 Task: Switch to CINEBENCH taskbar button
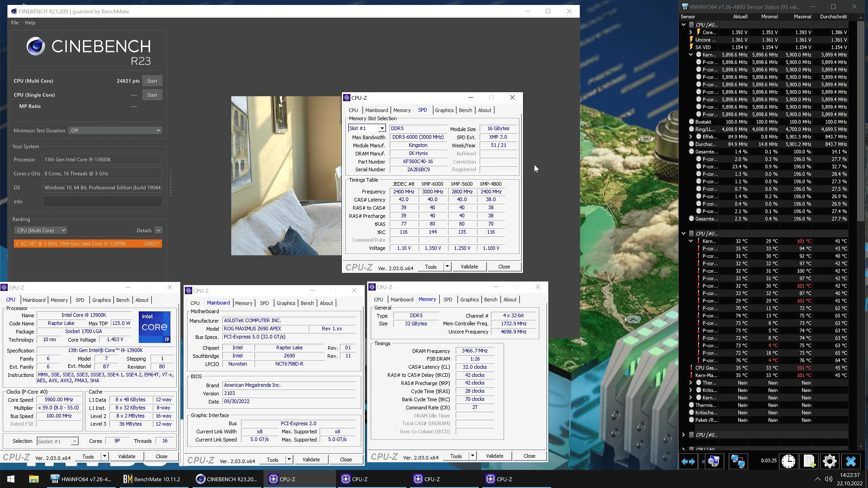(x=226, y=479)
